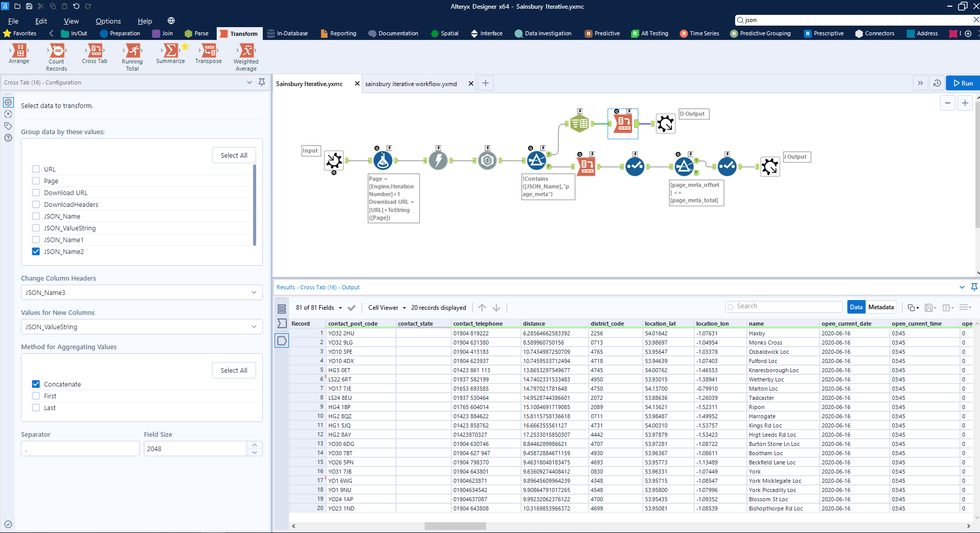The width and height of the screenshot is (980, 533).
Task: Zoom in on the workflow canvas
Action: 965,103
